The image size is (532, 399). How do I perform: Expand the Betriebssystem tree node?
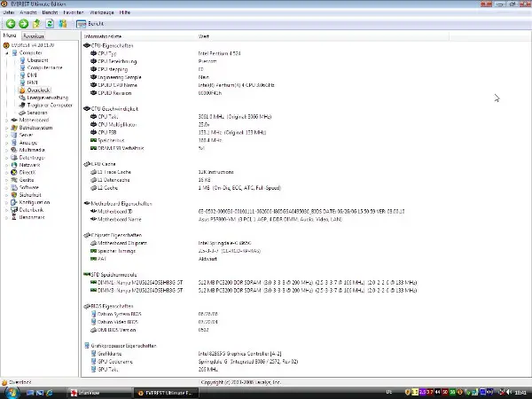pyautogui.click(x=6, y=128)
